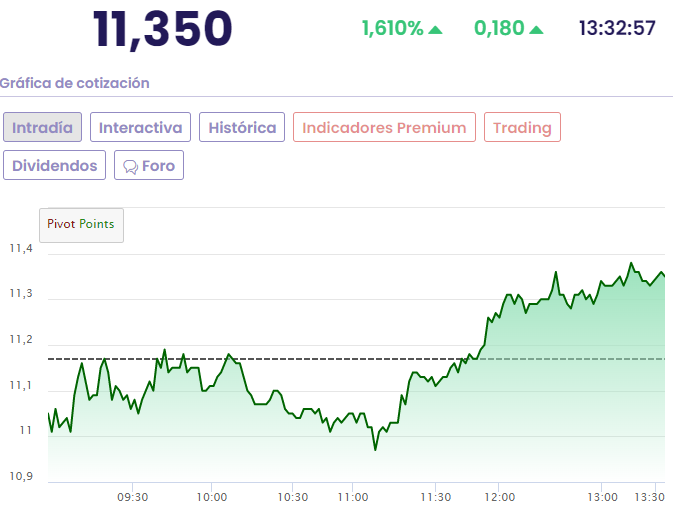Open the Dividendos tab

[55, 165]
